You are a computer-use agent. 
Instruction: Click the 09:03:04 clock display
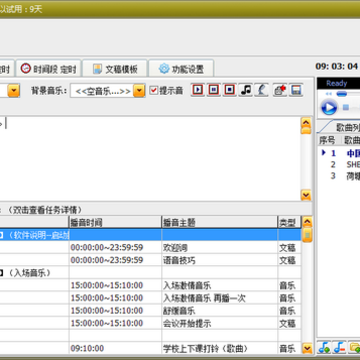[x=337, y=66]
